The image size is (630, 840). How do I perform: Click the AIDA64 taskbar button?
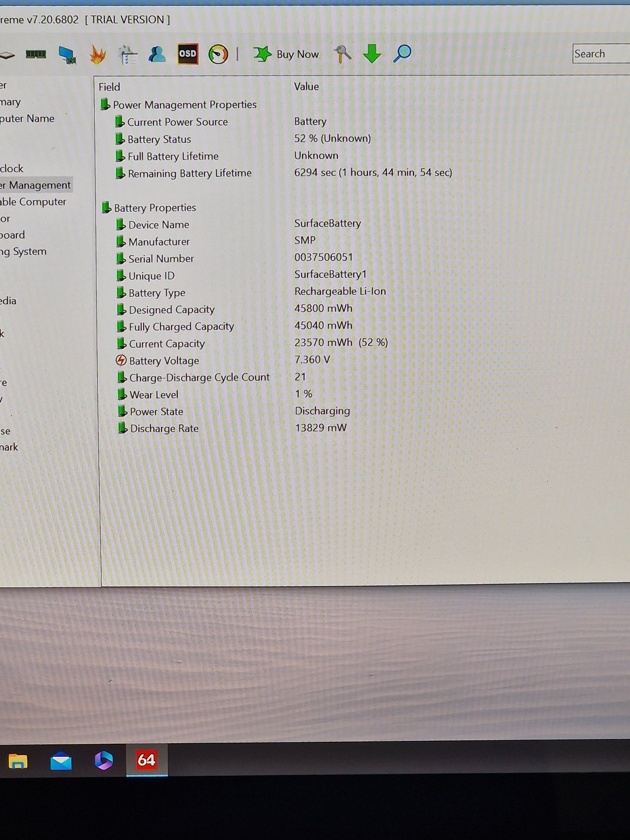147,760
